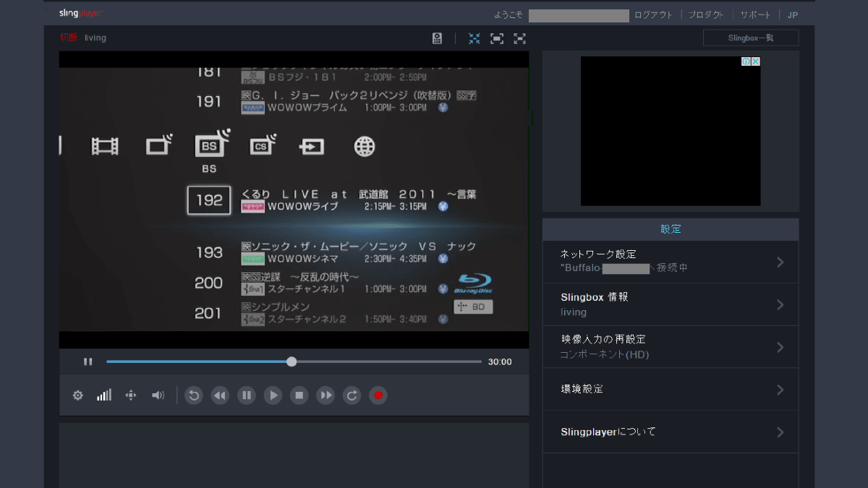Play the video stream
The width and height of the screenshot is (868, 488).
coord(273,395)
